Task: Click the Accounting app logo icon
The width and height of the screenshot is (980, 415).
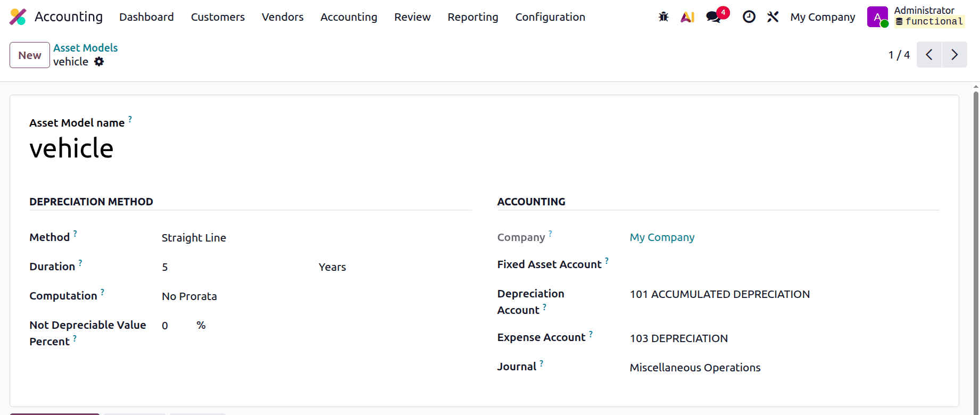Action: pos(18,17)
